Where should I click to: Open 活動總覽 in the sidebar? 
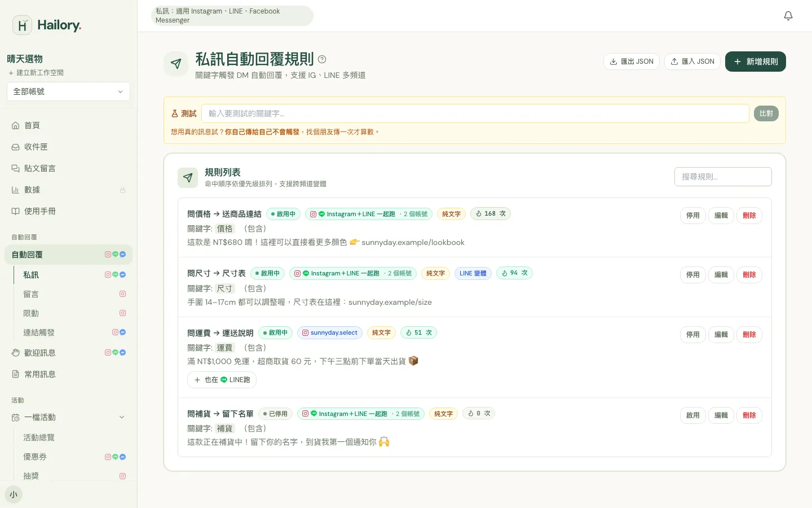coord(73,437)
